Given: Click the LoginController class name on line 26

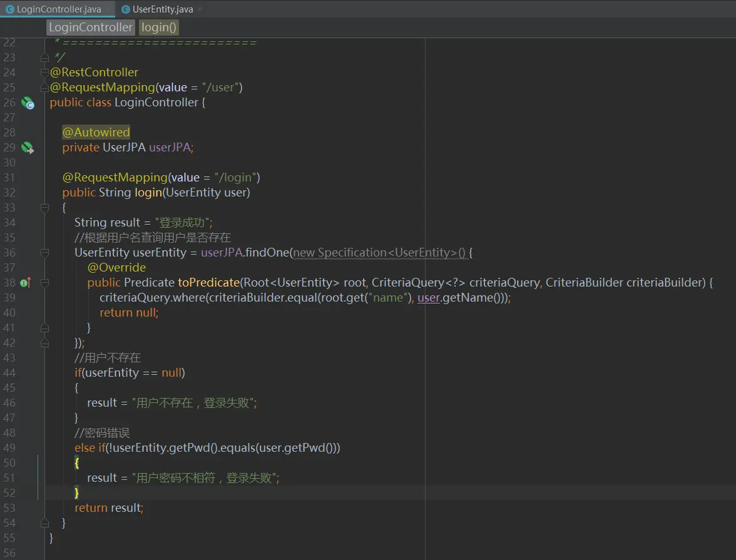Looking at the screenshot, I should click(156, 103).
